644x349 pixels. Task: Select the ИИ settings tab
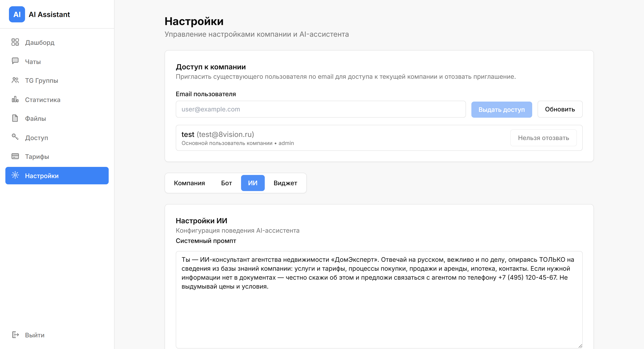(x=252, y=183)
